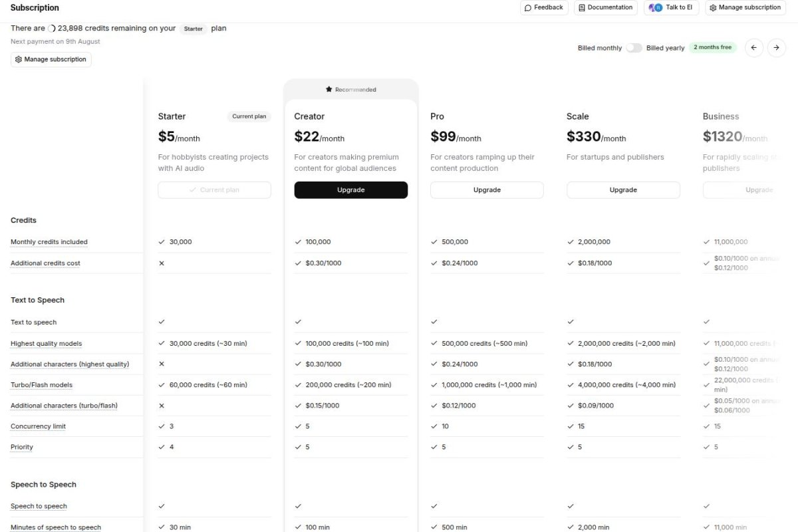Click the 2 months free badge
Screen dimensions: 798x532
[x=712, y=47]
